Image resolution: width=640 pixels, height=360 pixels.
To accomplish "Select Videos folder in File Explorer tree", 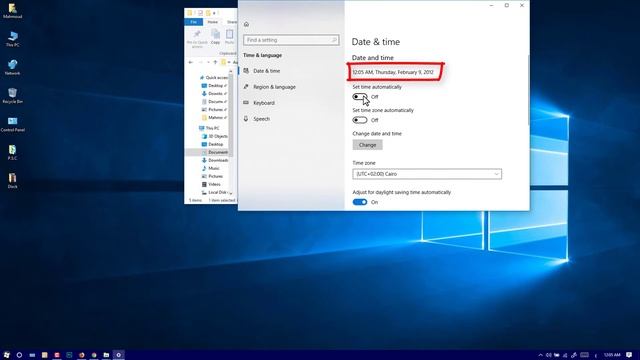I will [211, 184].
